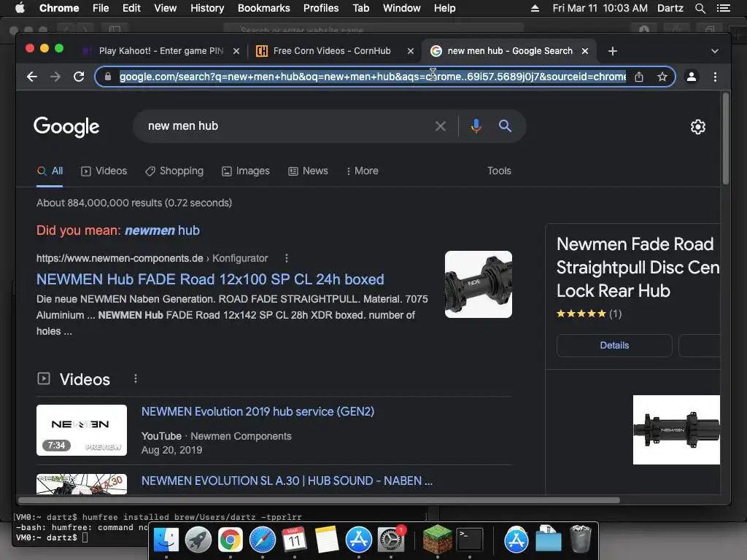The height and width of the screenshot is (560, 747).
Task: Click the vertical page scrollbar
Action: [x=726, y=138]
